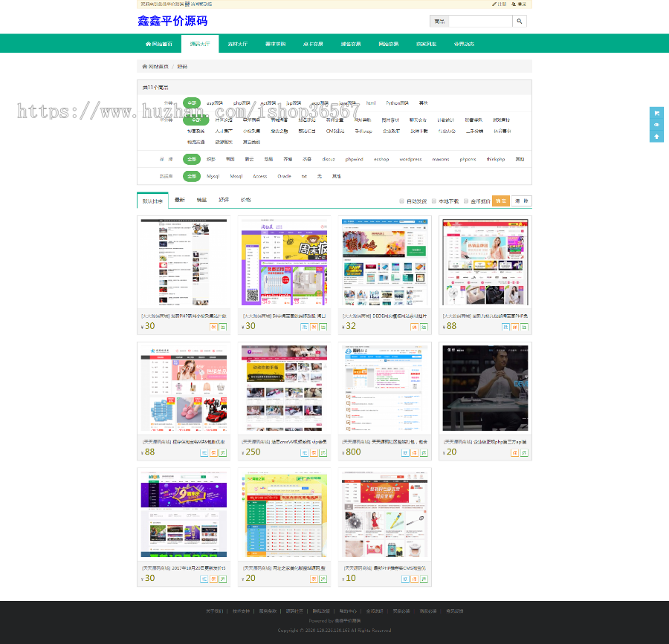Enable the 自动发货 checkbox

coord(402,201)
